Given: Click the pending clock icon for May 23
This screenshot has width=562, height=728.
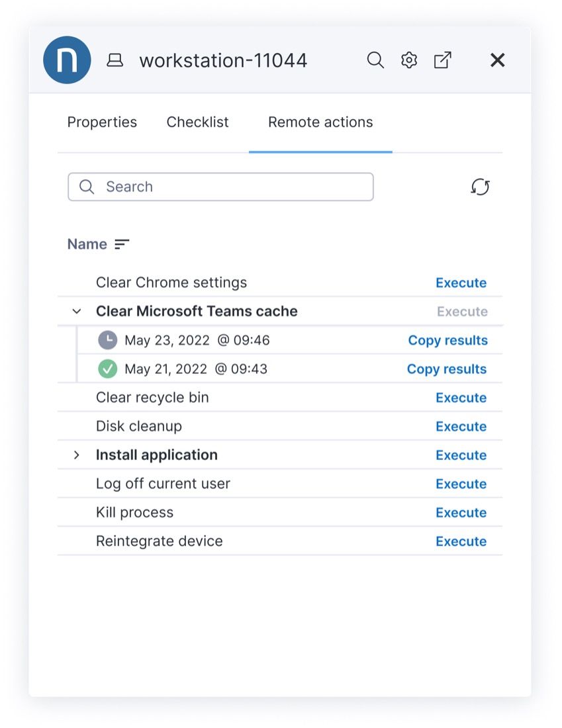Looking at the screenshot, I should click(x=107, y=340).
